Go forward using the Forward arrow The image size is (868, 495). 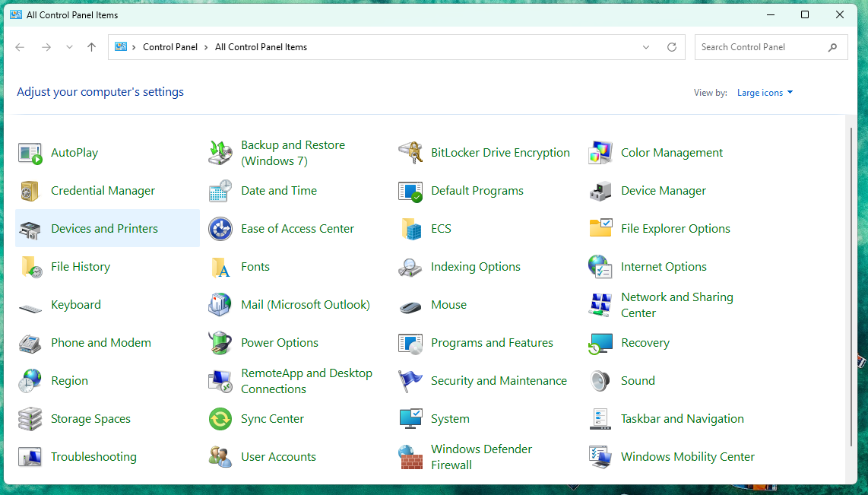(x=46, y=47)
